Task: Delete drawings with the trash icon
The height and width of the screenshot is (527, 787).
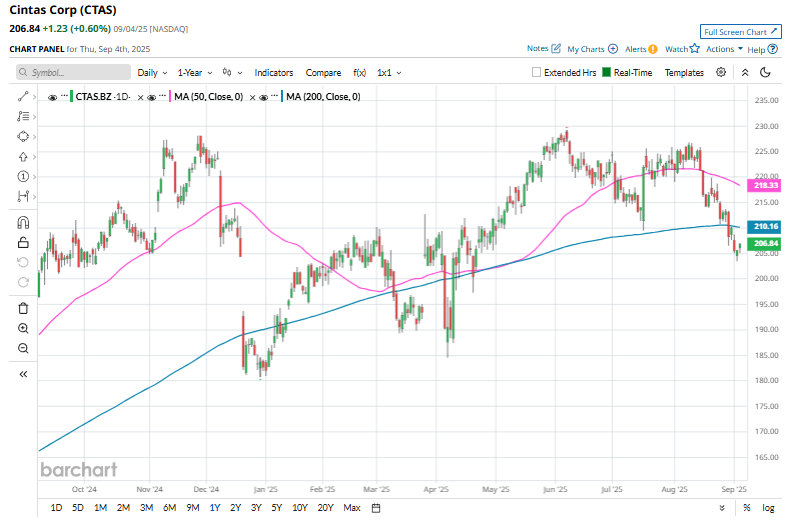Action: pyautogui.click(x=23, y=308)
